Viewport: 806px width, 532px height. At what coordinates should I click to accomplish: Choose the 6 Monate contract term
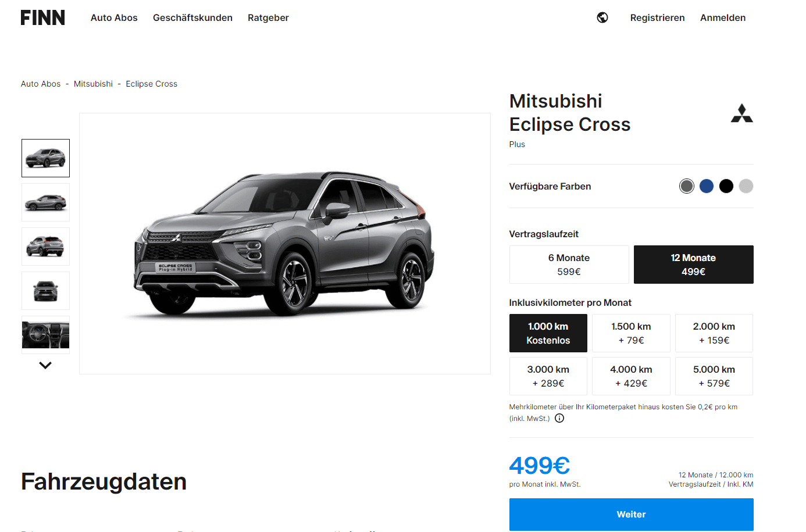pos(569,265)
